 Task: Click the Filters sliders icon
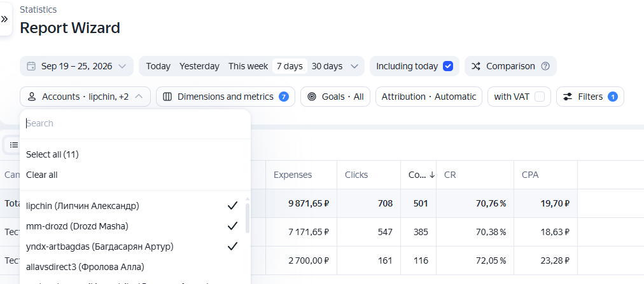pos(568,97)
